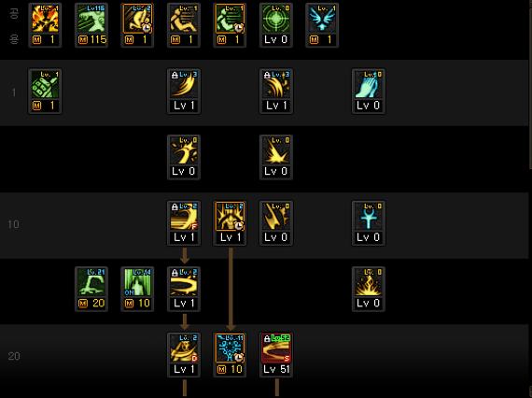532x398 pixels.
Task: Click the vertical scrollbar on right edge
Action: (530, 85)
